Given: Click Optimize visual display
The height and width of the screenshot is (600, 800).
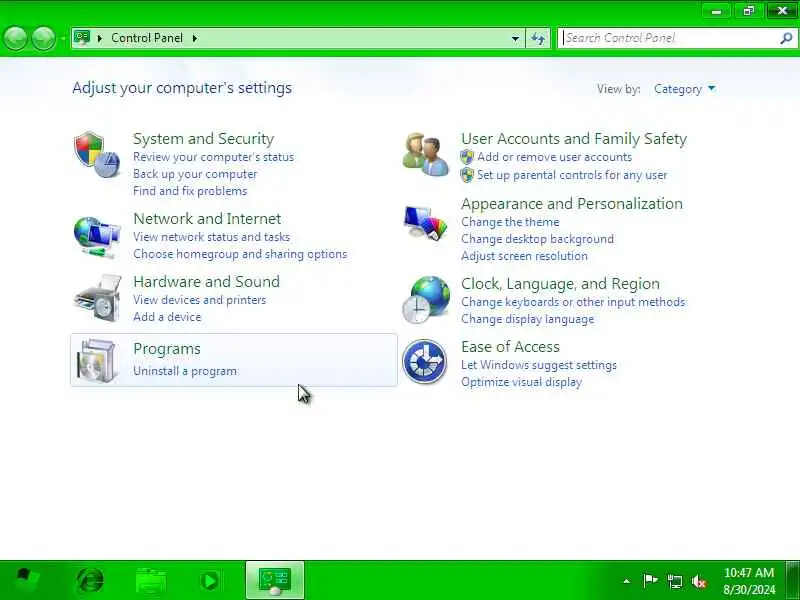Looking at the screenshot, I should [521, 382].
